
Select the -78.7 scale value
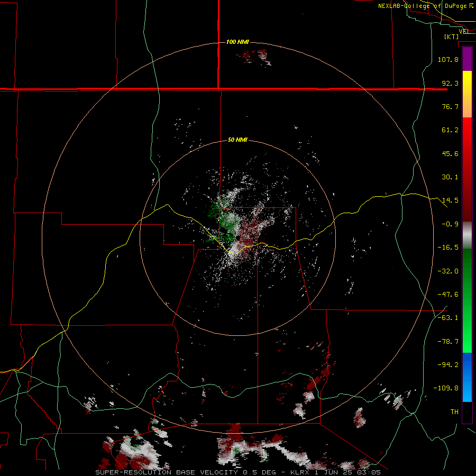448,342
